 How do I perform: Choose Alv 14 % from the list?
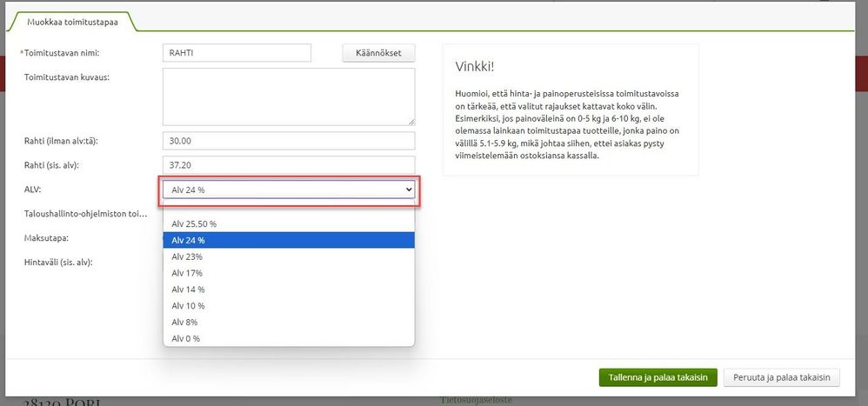[x=289, y=290]
